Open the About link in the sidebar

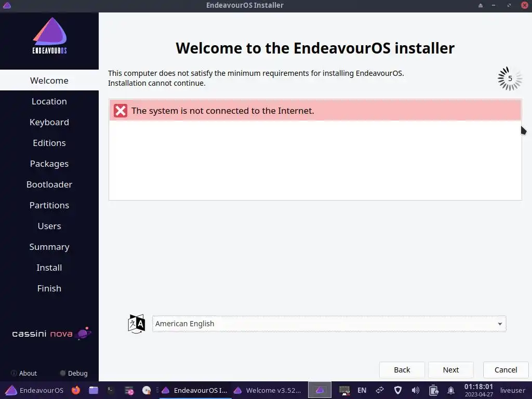tap(24, 373)
